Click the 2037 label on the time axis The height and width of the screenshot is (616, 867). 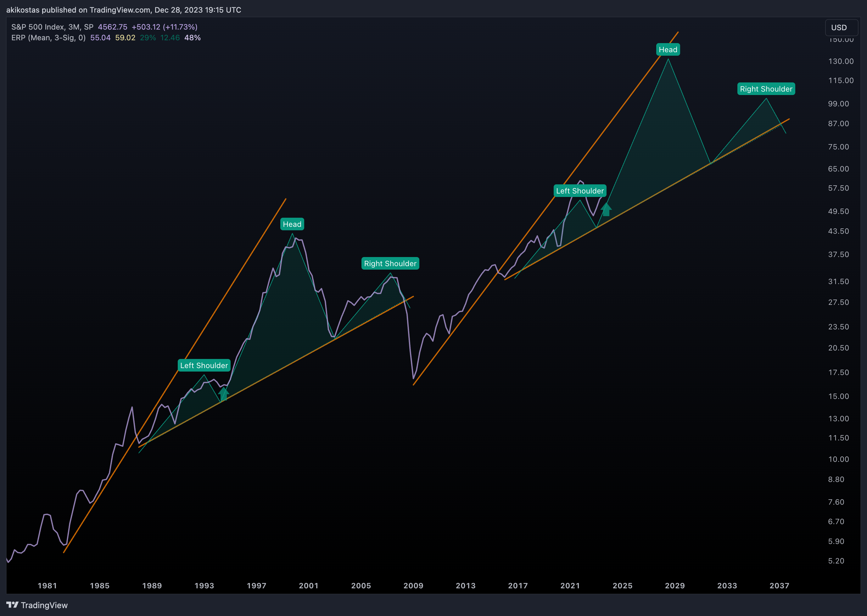tap(780, 586)
